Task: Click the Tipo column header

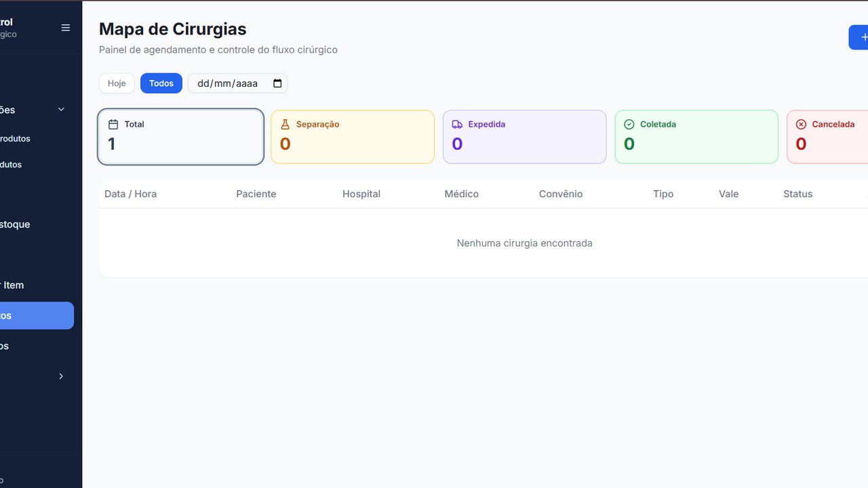Action: pos(663,194)
